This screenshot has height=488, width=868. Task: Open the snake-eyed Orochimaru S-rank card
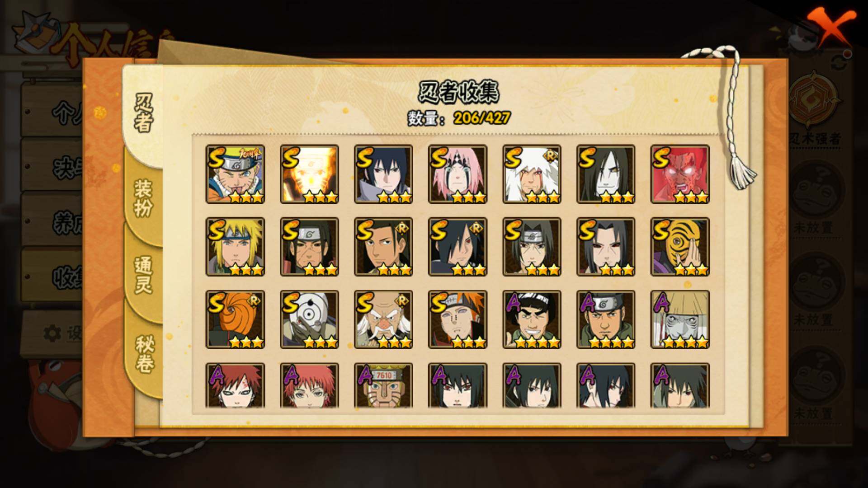coord(606,174)
